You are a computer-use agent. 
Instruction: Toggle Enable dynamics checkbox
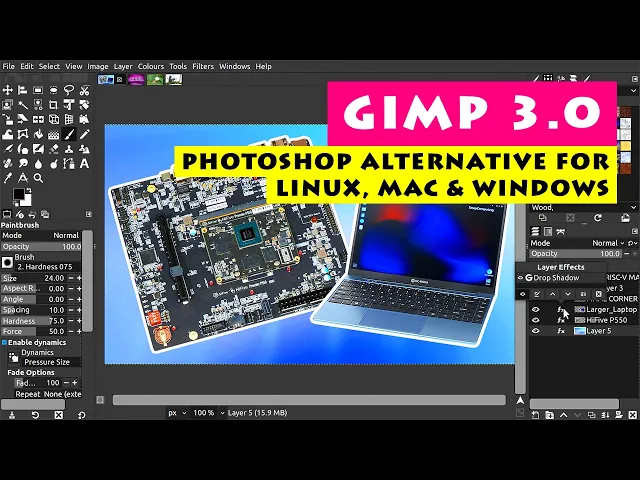coord(4,342)
